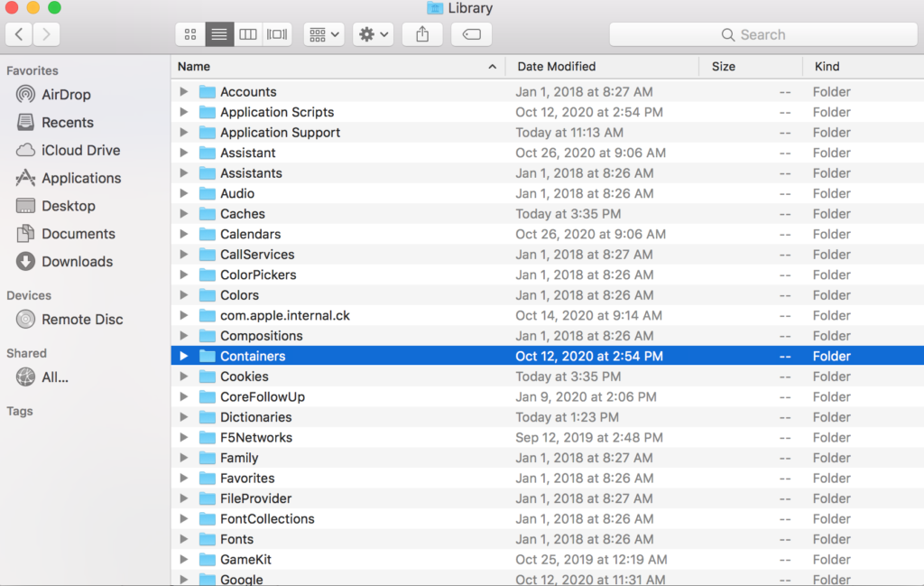Switch to gallery view in toolbar
This screenshot has width=924, height=586.
[277, 34]
